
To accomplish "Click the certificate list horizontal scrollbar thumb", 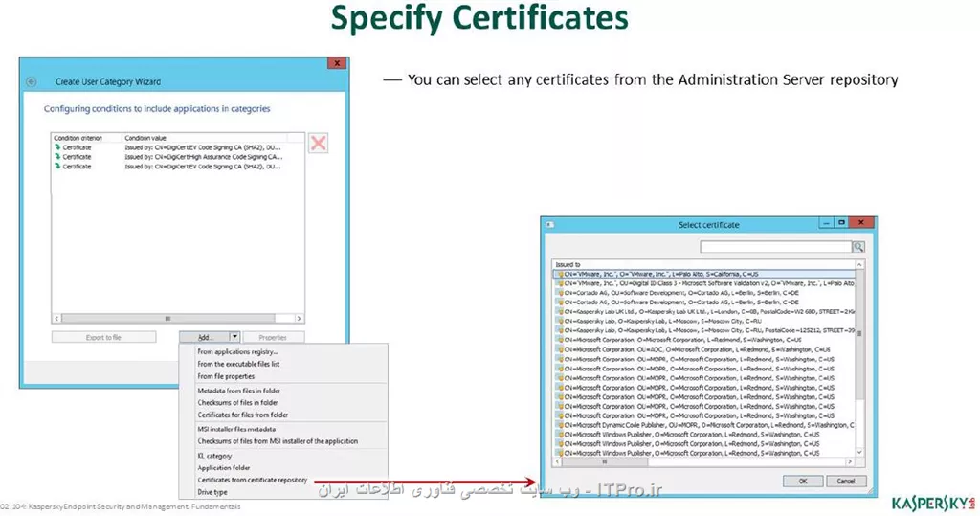I will pos(605,461).
